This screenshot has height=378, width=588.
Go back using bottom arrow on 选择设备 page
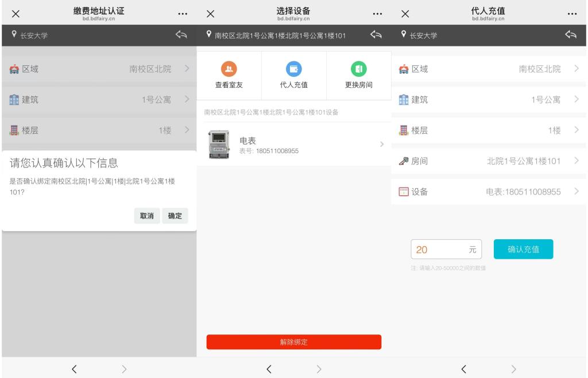269,369
